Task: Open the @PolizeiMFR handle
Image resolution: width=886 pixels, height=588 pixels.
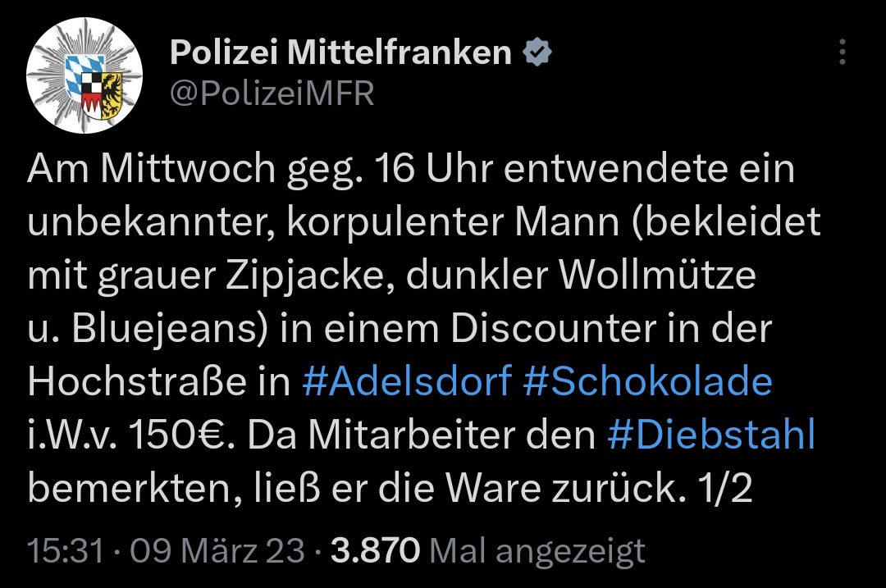Action: pos(272,94)
